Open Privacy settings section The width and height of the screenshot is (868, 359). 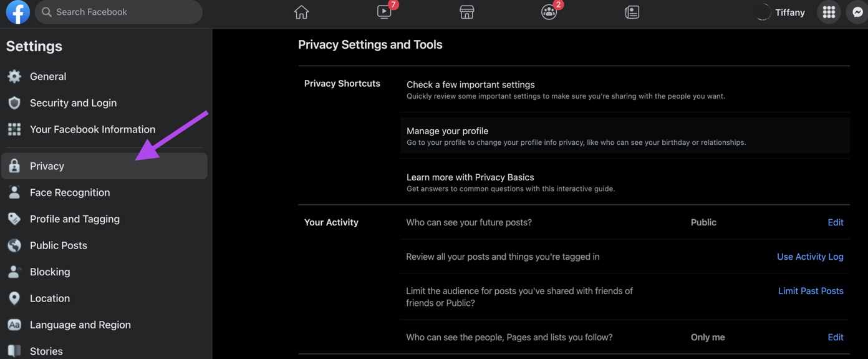coord(105,166)
